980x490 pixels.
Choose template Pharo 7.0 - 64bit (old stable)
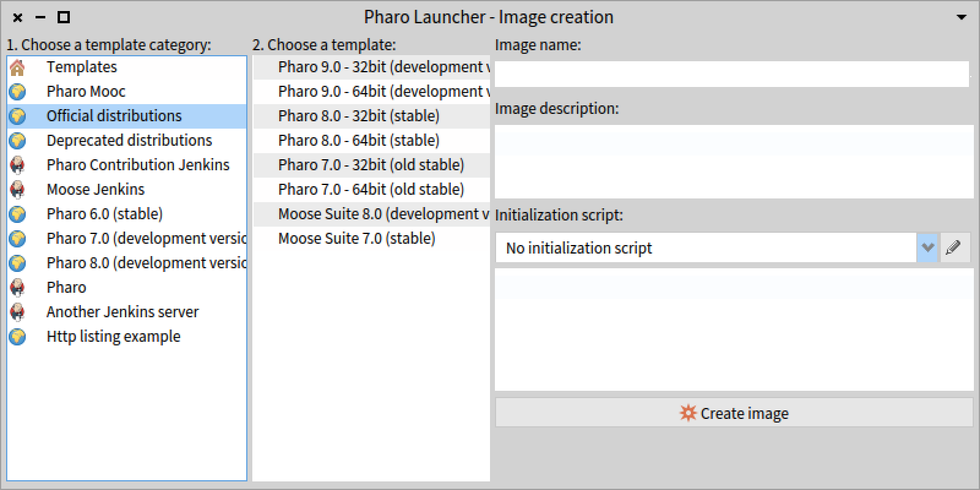click(371, 189)
